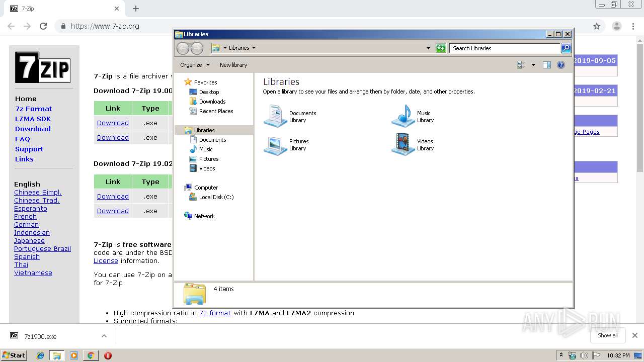This screenshot has height=362, width=644.
Task: Click the Libraries breadcrumb in address bar
Action: pos(239,48)
